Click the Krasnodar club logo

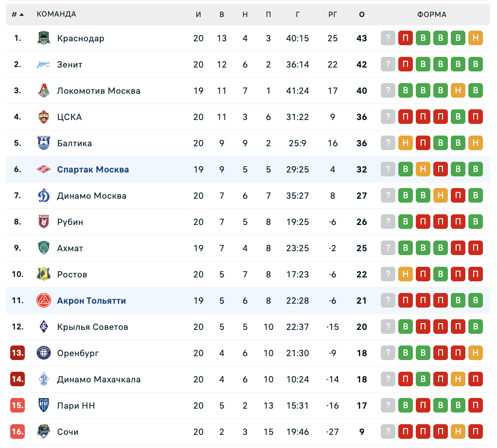coord(44,38)
